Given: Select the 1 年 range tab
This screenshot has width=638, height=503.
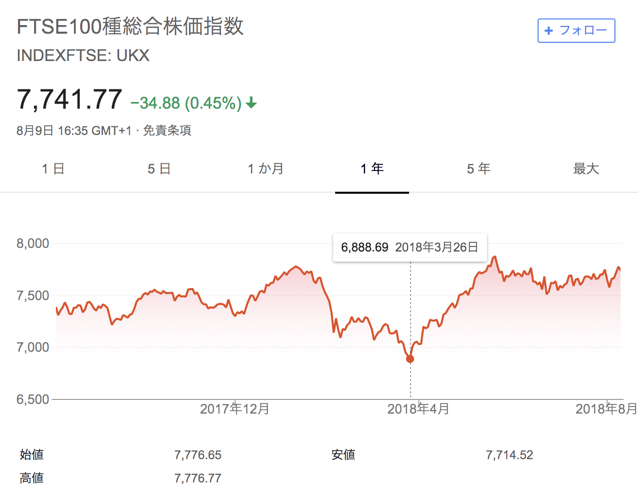Looking at the screenshot, I should tap(372, 168).
